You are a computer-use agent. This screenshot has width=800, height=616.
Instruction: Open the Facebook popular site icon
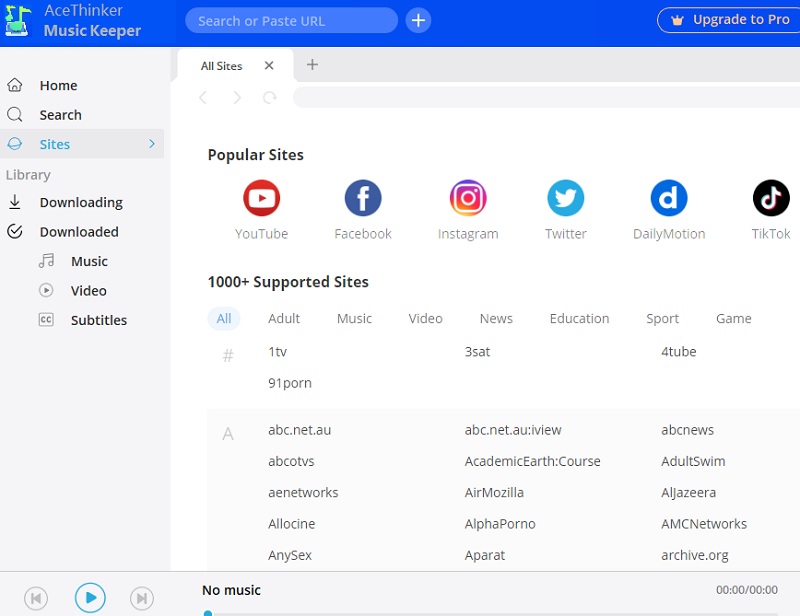363,198
